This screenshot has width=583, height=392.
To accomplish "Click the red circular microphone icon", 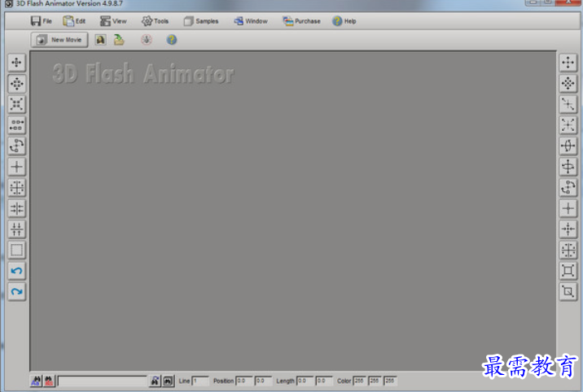I will [x=147, y=40].
